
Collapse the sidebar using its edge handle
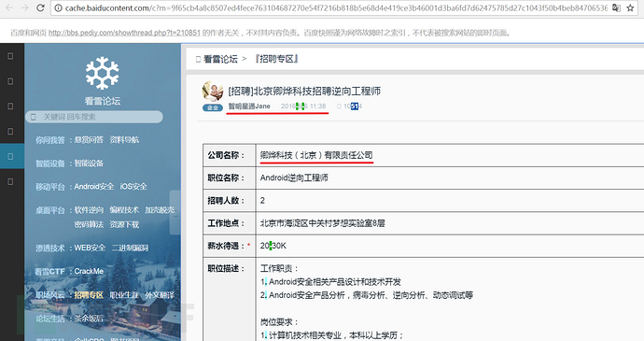tap(175, 212)
